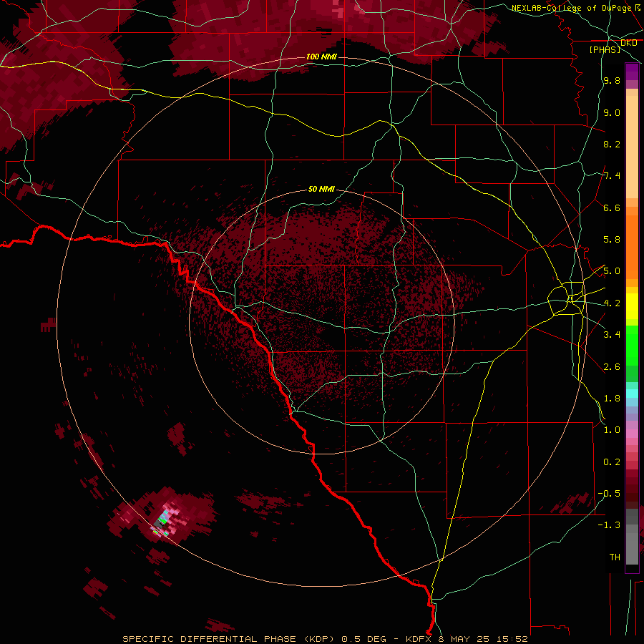Click the bright yellow segment of color bar
Viewport: 644px width, 644px height.
(632, 306)
